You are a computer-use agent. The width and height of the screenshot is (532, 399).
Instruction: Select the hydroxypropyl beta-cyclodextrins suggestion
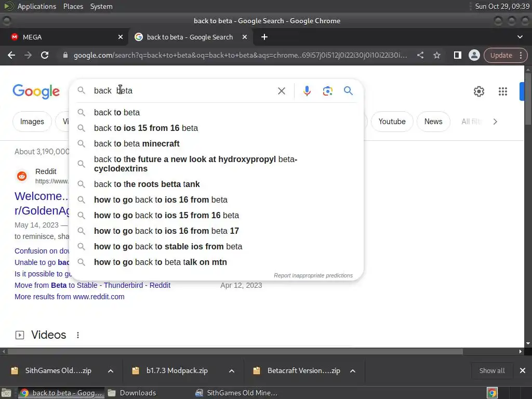217,164
